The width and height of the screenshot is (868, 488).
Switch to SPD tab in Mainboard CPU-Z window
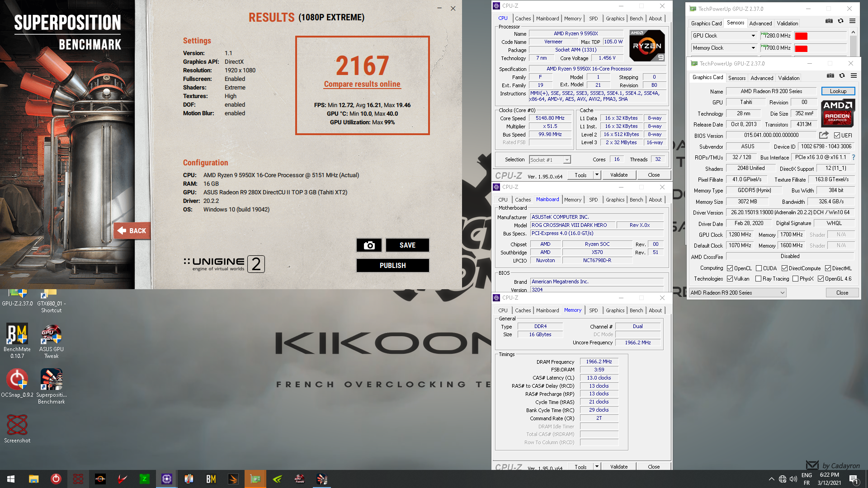pyautogui.click(x=593, y=200)
